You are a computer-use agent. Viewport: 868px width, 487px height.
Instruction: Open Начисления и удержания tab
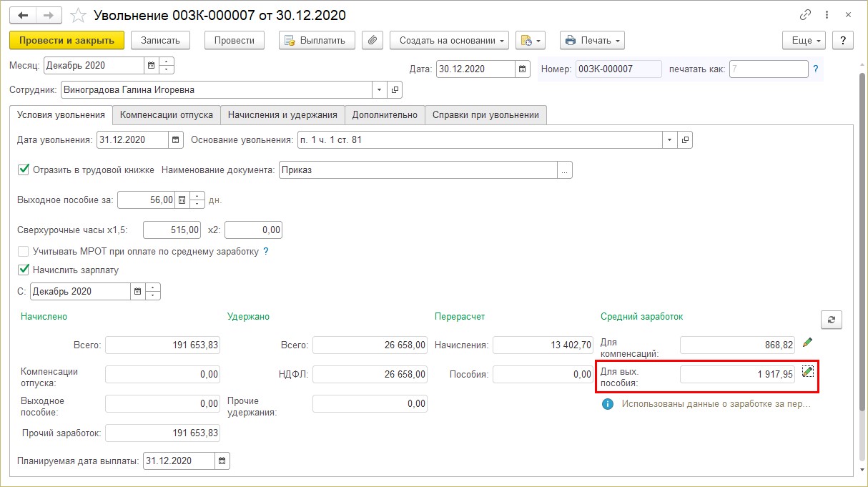pos(282,115)
